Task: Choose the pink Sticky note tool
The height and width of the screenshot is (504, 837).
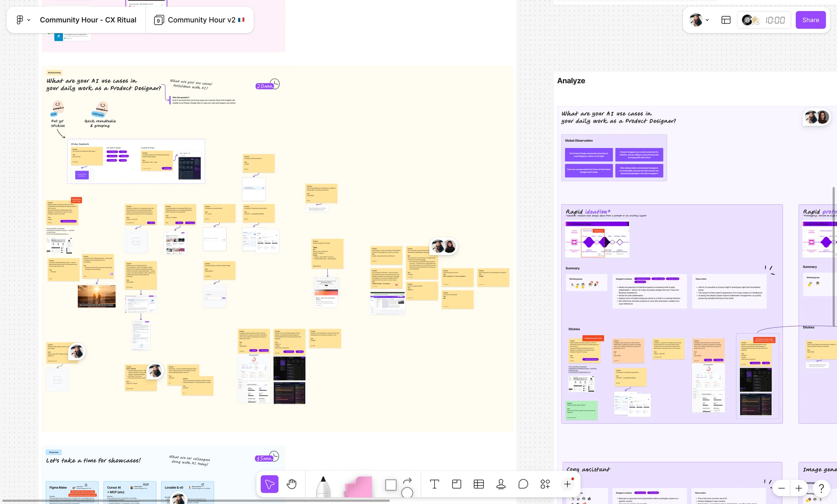Action: 358,487
